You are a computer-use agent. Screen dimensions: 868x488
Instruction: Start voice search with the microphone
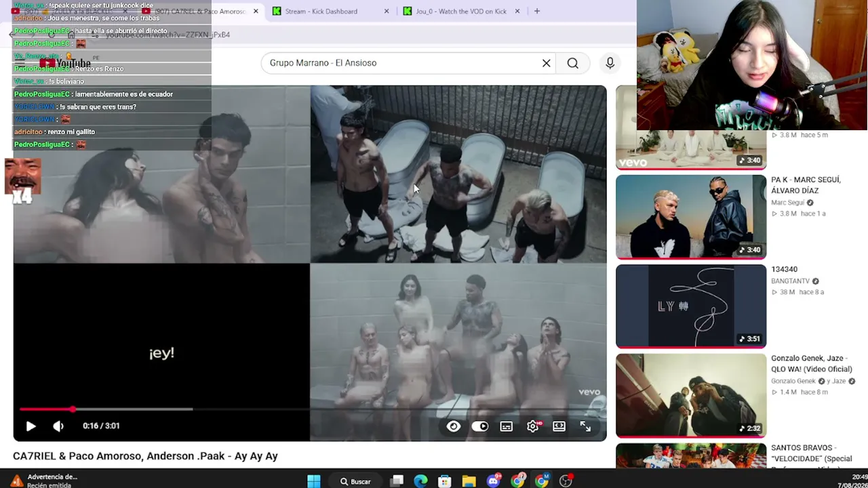610,63
